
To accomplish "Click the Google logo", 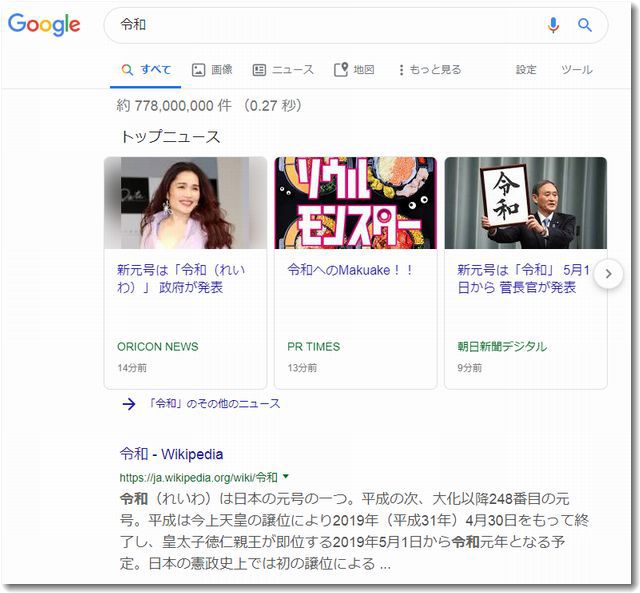I will click(x=44, y=24).
